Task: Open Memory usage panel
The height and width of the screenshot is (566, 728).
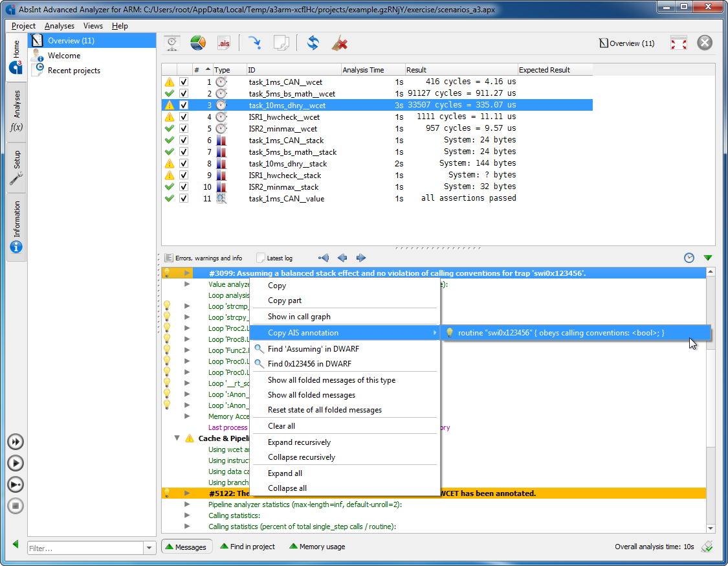Action: 318,547
